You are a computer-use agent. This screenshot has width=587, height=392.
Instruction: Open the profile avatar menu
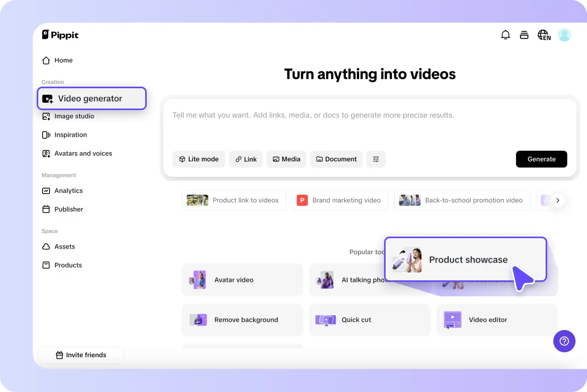tap(564, 35)
